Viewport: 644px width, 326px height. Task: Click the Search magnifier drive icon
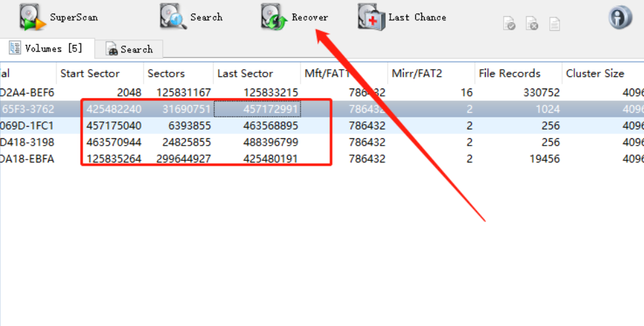(173, 17)
